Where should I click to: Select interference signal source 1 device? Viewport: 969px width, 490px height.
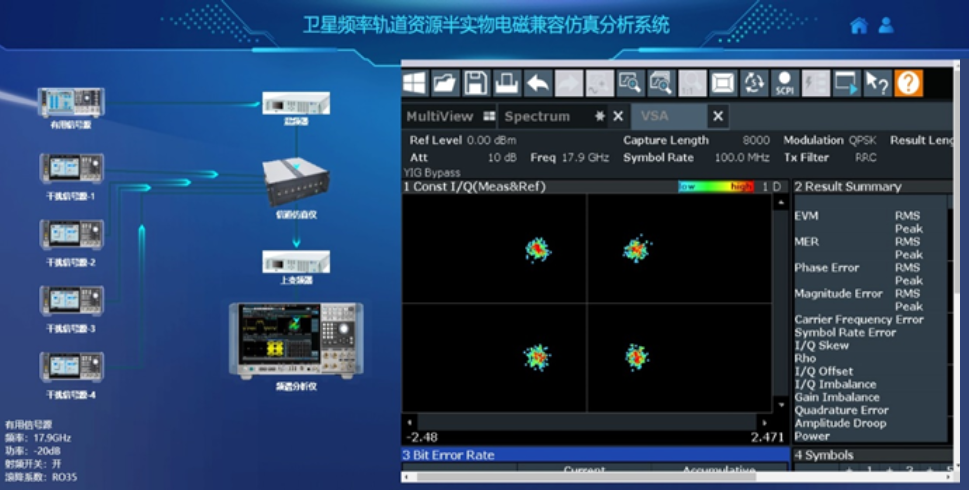(x=71, y=168)
